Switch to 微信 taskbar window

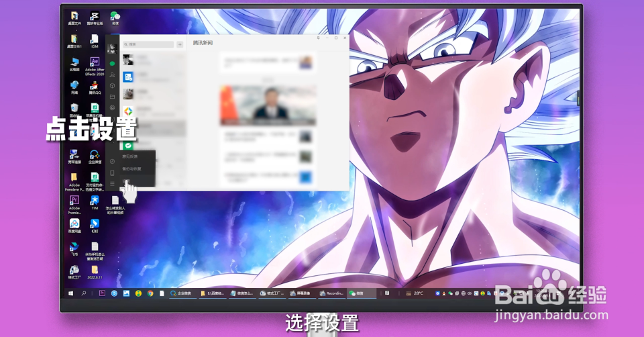(x=362, y=293)
